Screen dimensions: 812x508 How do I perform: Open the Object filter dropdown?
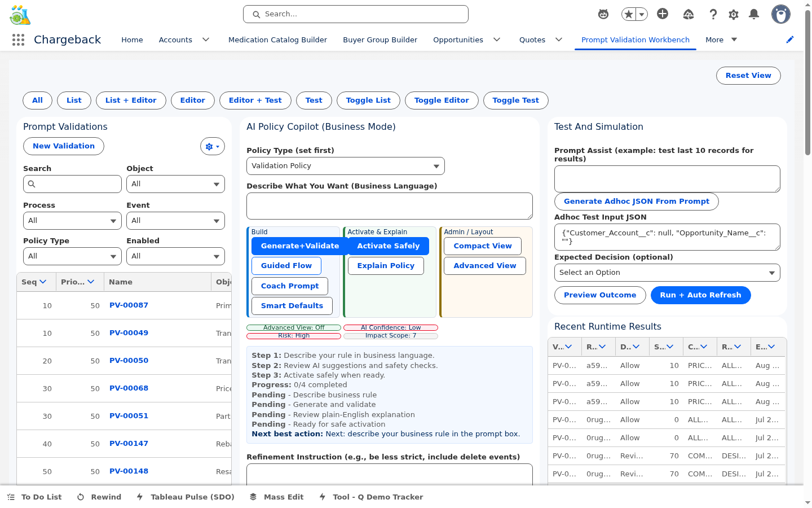pos(175,184)
